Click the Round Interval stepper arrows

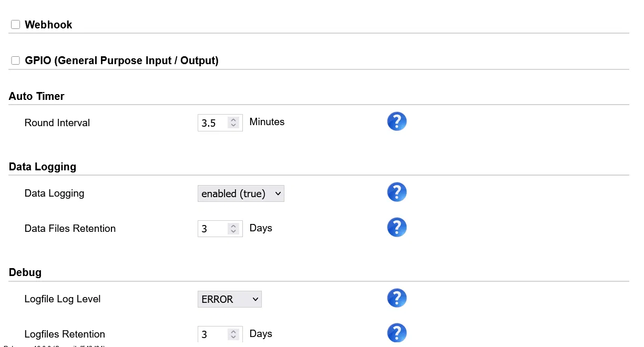tap(234, 123)
